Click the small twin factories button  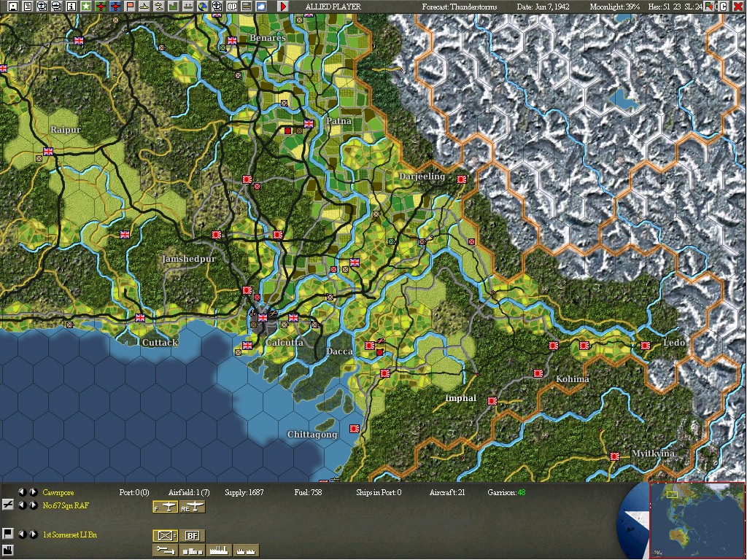(x=247, y=551)
